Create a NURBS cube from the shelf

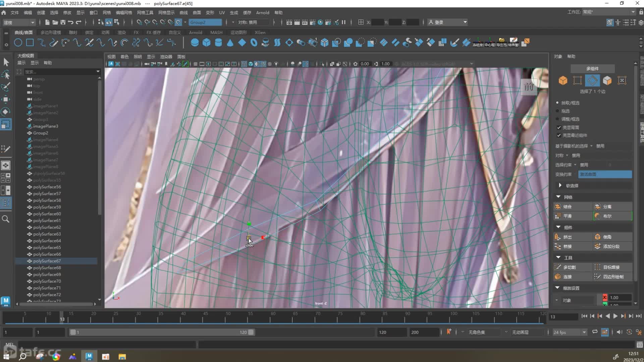point(206,43)
